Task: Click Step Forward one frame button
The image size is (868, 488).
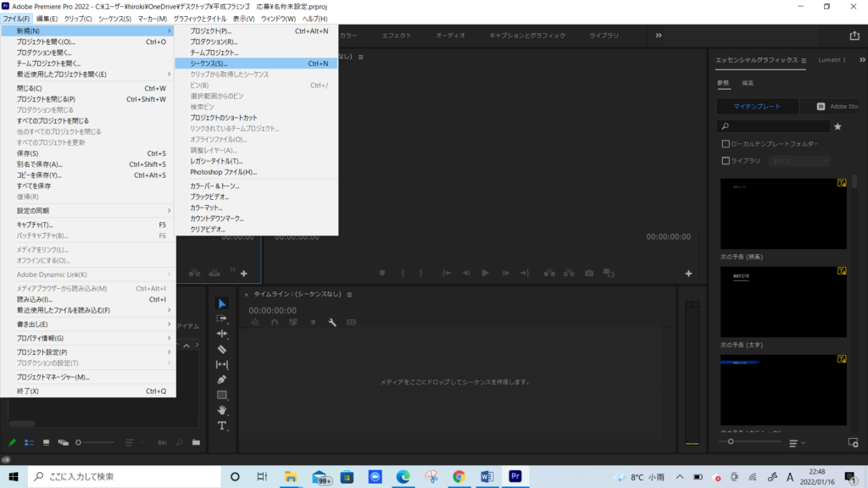Action: [x=505, y=273]
